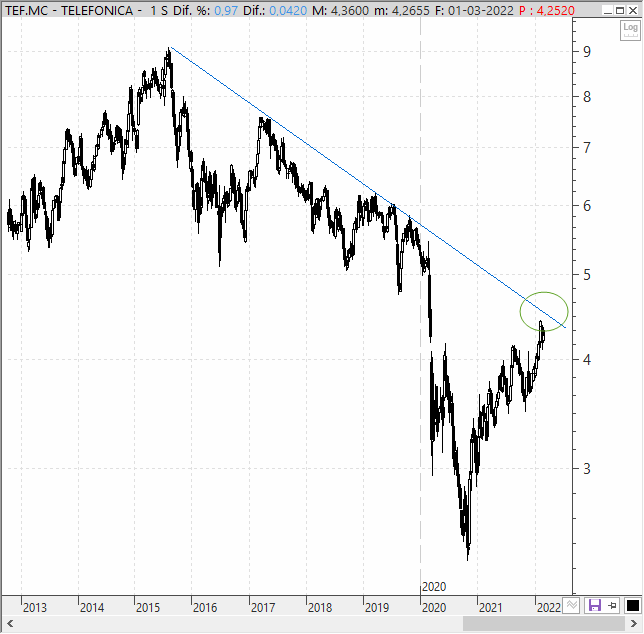Click the 2017 label on time axis
The width and height of the screenshot is (644, 634).
[263, 607]
